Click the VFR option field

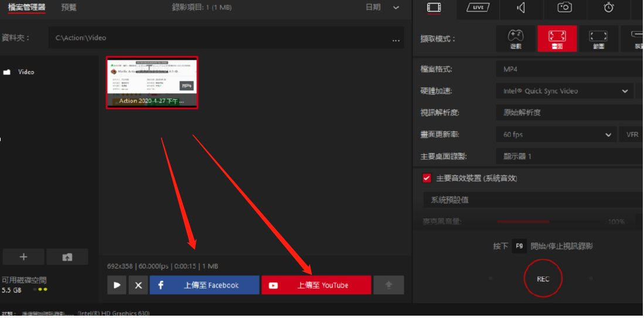click(x=631, y=135)
